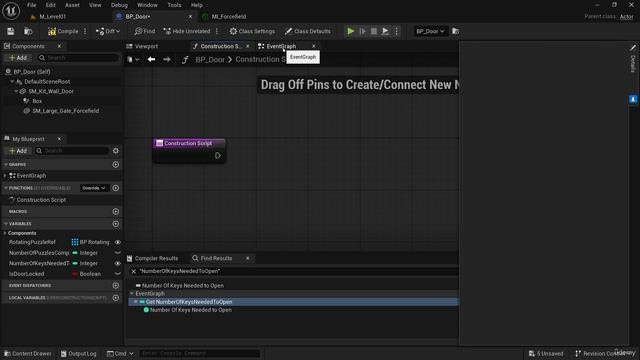Open the Tools menu
The width and height of the screenshot is (640, 360).
click(174, 5)
